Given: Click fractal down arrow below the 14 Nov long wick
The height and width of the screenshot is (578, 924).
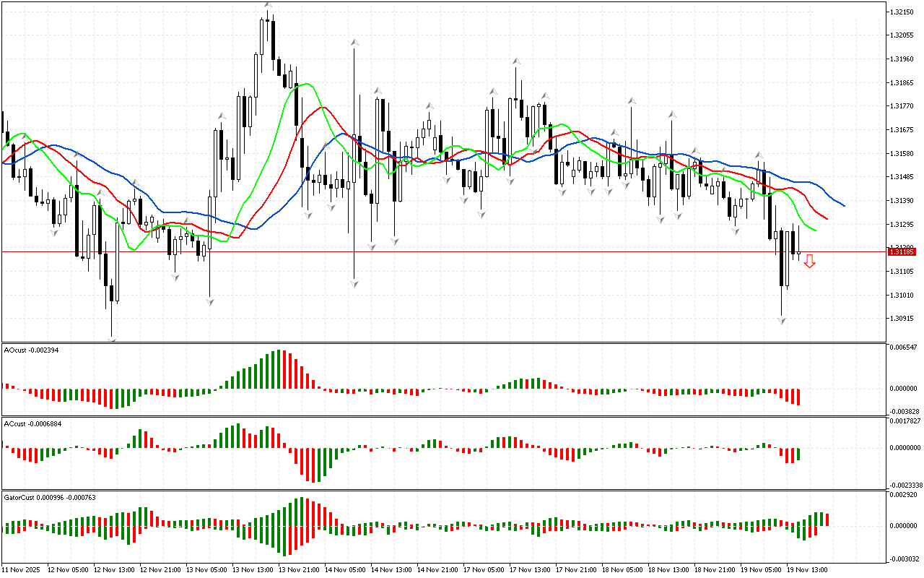Looking at the screenshot, I should pos(354,285).
